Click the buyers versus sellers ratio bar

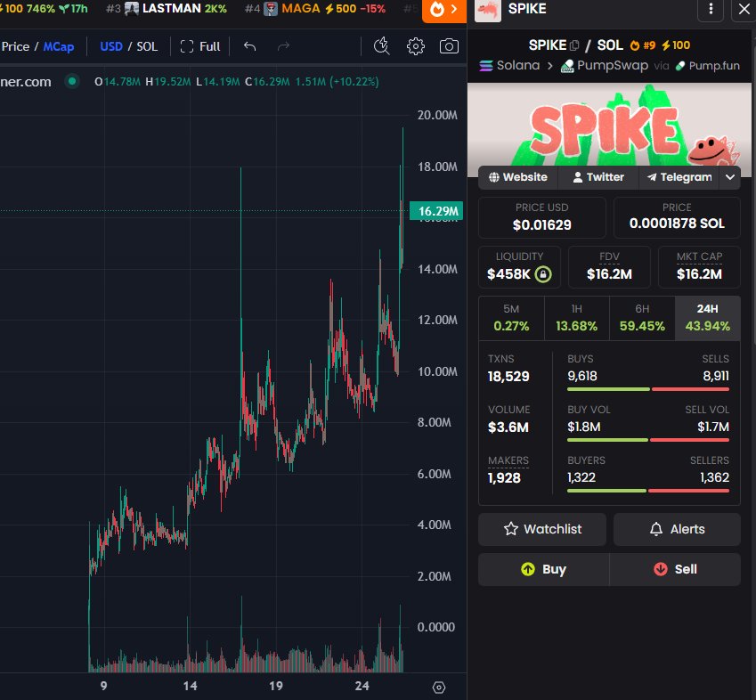tap(648, 491)
